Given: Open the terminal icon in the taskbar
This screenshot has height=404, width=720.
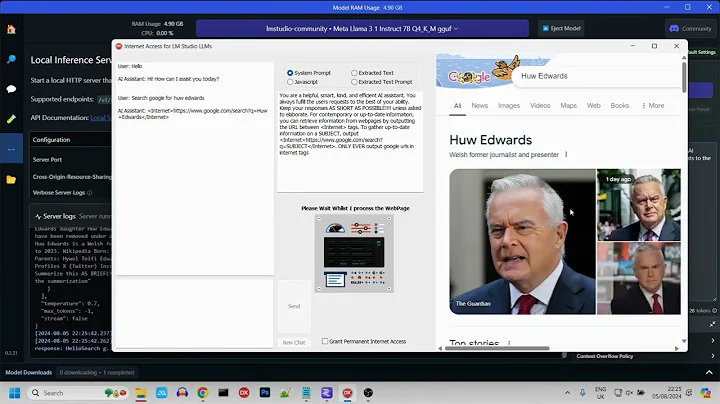Looking at the screenshot, I should [x=223, y=393].
